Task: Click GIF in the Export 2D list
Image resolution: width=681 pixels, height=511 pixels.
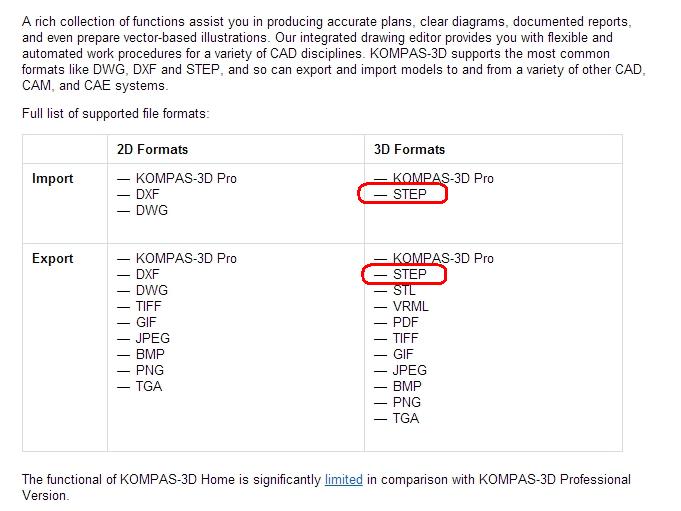Action: click(147, 322)
